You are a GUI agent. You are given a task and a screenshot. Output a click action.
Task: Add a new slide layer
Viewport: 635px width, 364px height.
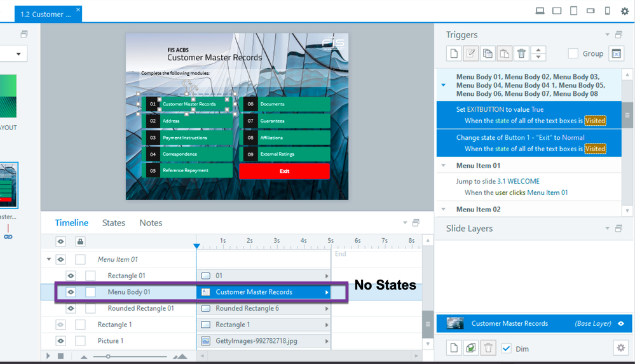coord(454,348)
